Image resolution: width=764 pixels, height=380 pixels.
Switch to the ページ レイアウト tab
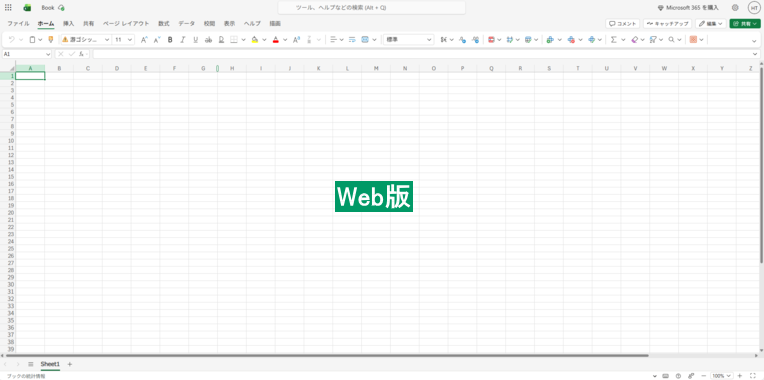click(x=126, y=23)
